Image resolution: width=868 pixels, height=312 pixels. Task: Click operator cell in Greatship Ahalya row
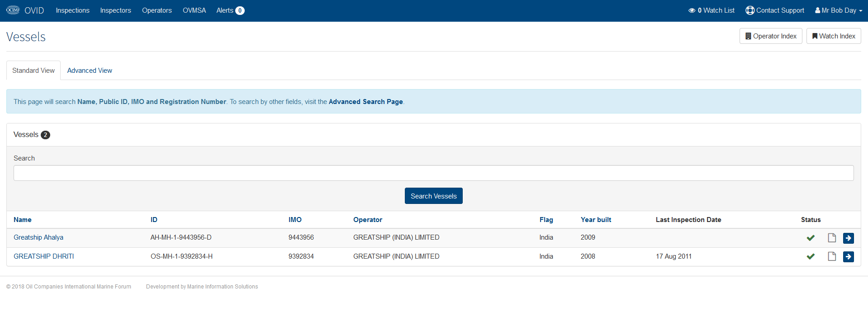pyautogui.click(x=396, y=237)
